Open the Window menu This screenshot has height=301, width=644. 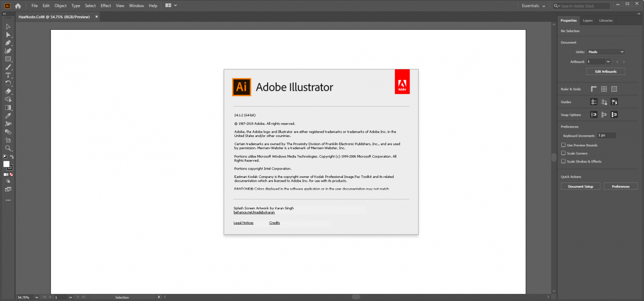point(136,5)
